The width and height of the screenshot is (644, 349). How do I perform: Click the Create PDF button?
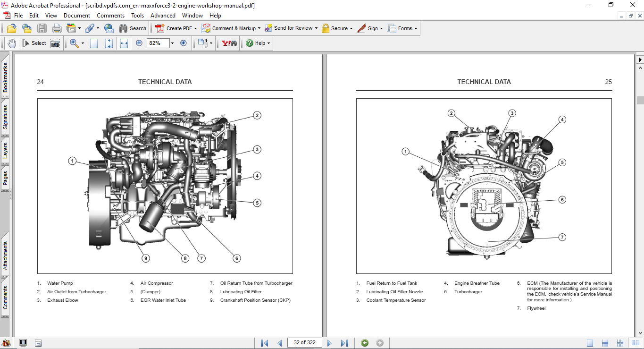[175, 28]
